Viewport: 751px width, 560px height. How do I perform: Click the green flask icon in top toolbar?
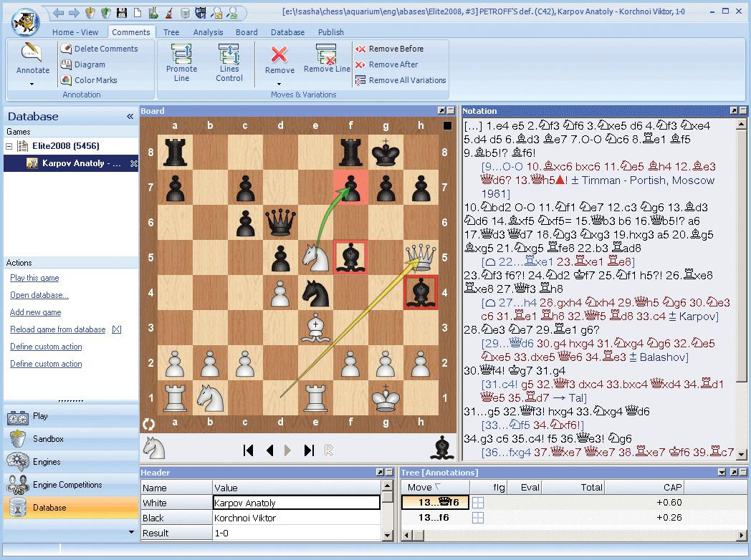(x=153, y=13)
